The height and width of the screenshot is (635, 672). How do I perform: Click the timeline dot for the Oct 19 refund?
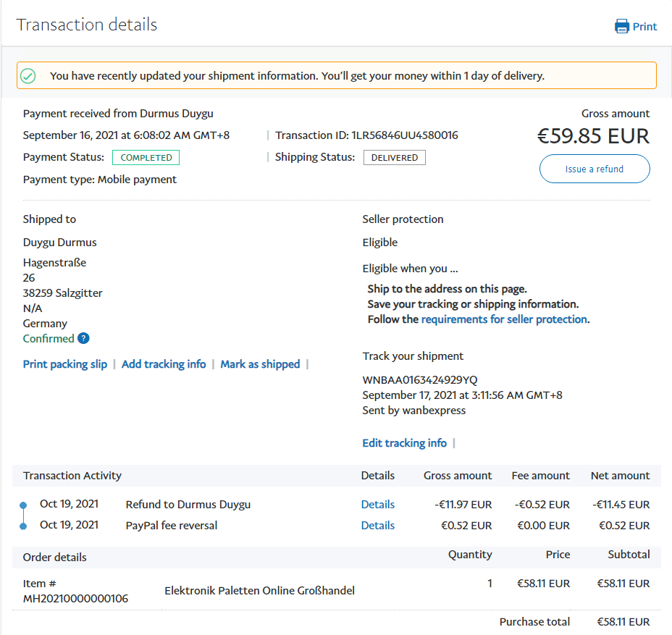click(x=23, y=505)
